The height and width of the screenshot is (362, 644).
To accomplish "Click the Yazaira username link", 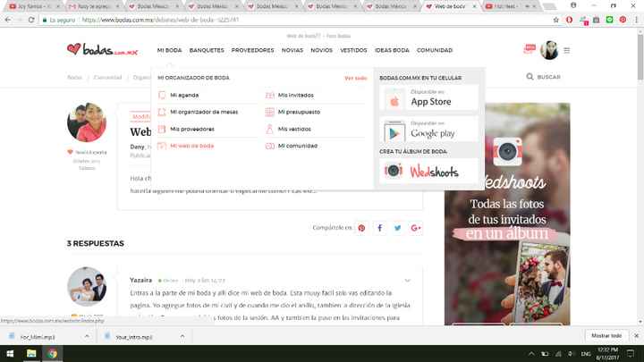I will [141, 280].
